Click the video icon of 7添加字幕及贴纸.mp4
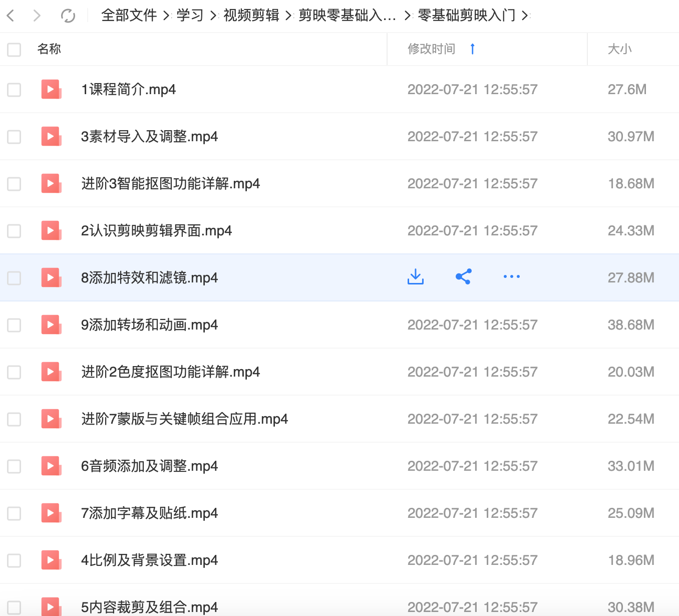The image size is (679, 616). pyautogui.click(x=51, y=513)
